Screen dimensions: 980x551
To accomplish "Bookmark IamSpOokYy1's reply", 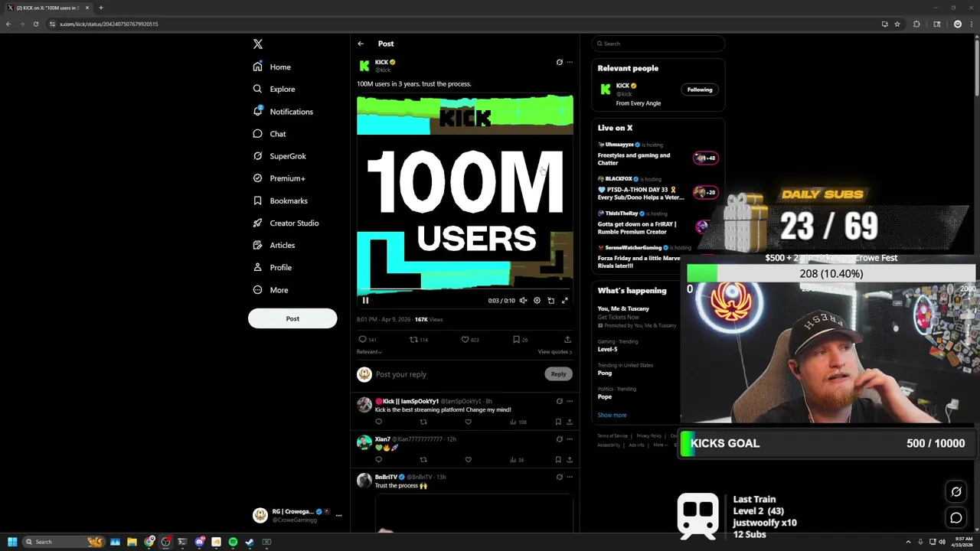I will point(558,422).
